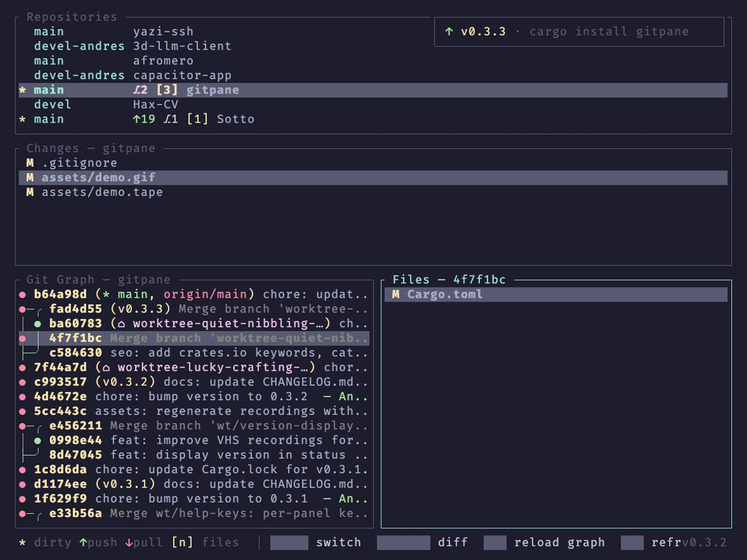Image resolution: width=747 pixels, height=560 pixels.
Task: Select the yazi-ssh repository
Action: tap(163, 32)
